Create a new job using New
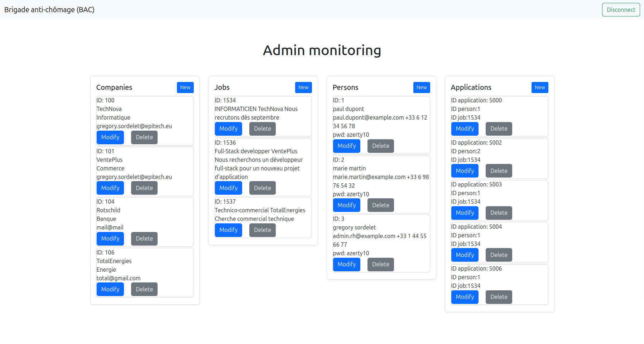Image resolution: width=644 pixels, height=344 pixels. [x=303, y=87]
